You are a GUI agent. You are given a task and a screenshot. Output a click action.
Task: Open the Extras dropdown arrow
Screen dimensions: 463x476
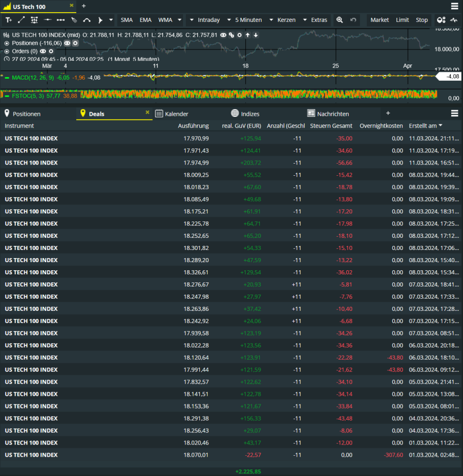click(x=305, y=20)
